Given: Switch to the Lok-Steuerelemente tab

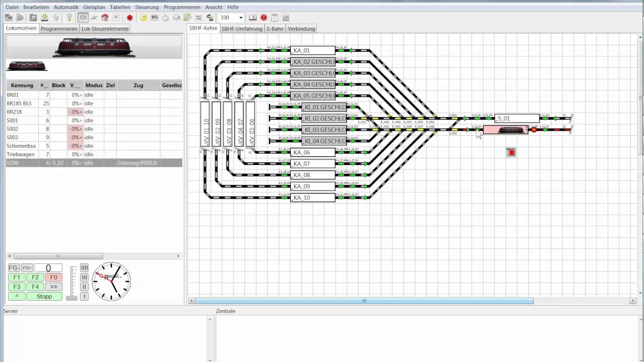Looking at the screenshot, I should tap(105, 29).
